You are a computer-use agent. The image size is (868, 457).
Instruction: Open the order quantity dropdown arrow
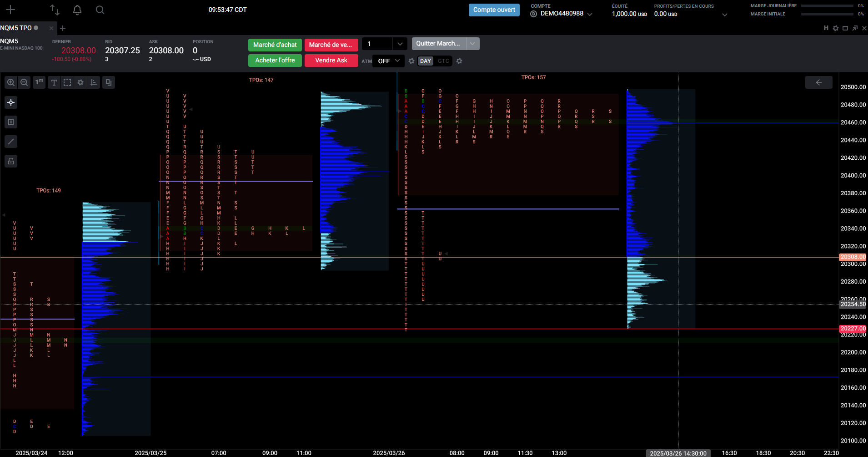point(400,44)
